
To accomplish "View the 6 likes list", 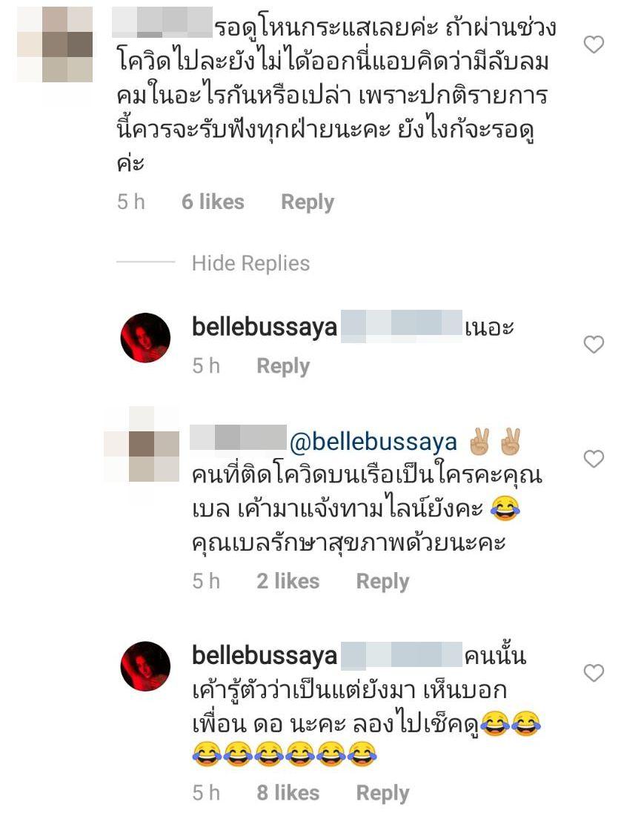I will click(x=213, y=202).
